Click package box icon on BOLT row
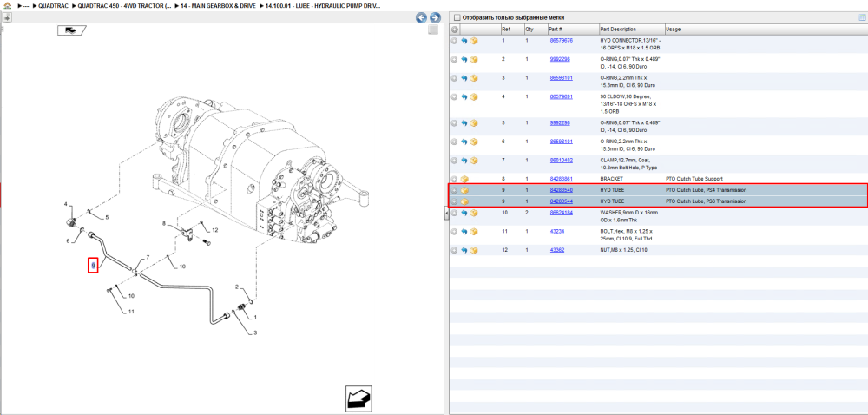 [x=474, y=231]
